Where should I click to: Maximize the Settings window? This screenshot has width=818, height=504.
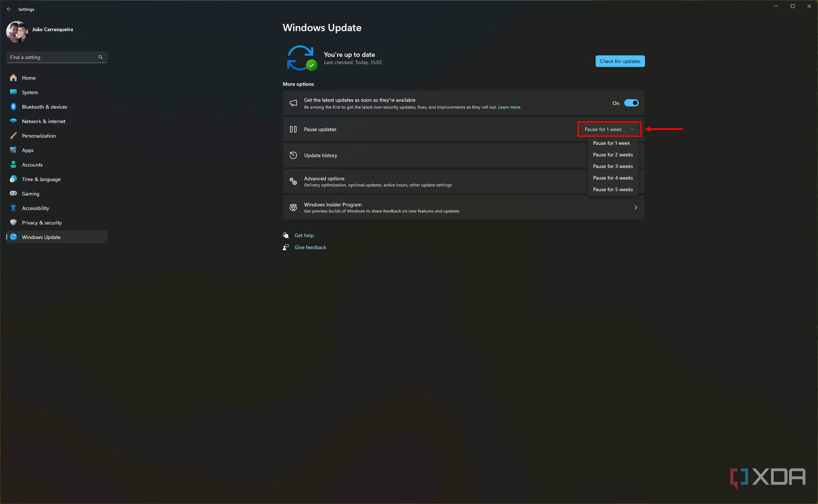[x=793, y=6]
